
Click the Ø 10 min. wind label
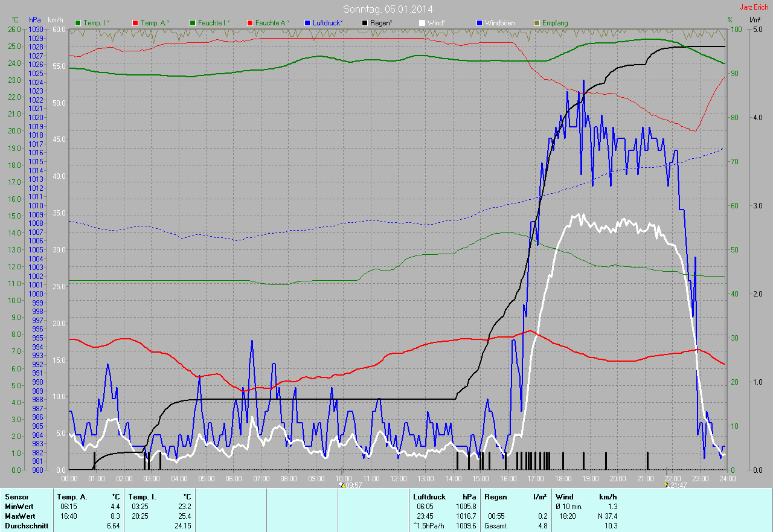click(x=569, y=506)
